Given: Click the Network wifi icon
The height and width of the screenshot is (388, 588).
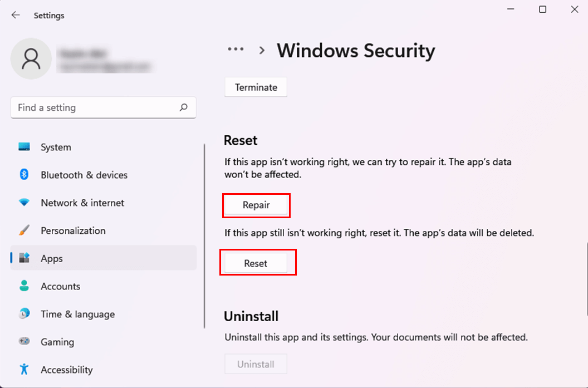Looking at the screenshot, I should point(24,203).
